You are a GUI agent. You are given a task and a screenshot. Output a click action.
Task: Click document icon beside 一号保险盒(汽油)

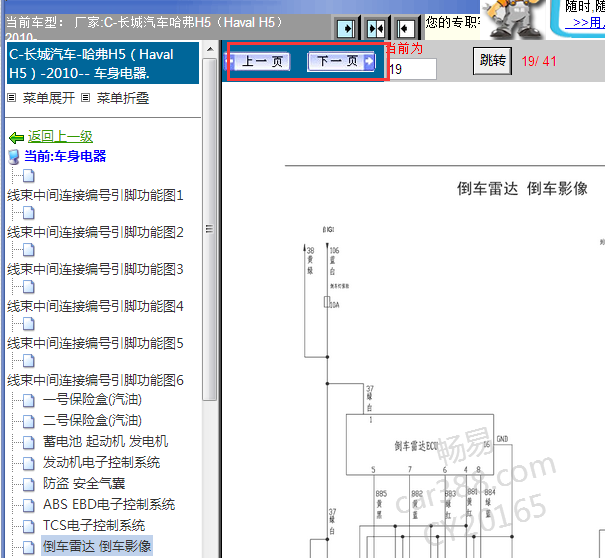(29, 400)
